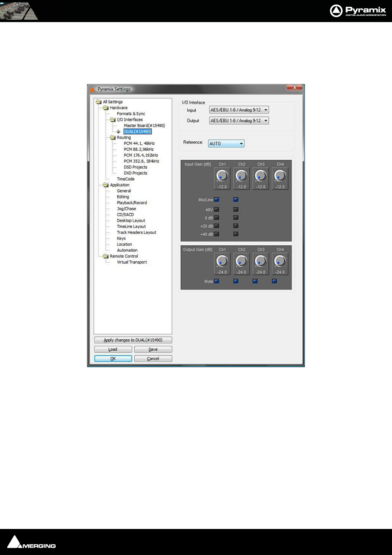Click the Remote Control folder icon

point(105,256)
